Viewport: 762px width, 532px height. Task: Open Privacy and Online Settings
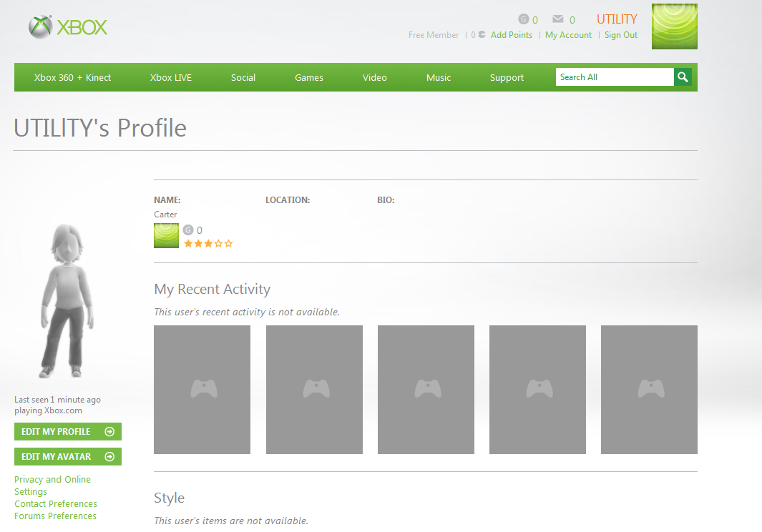click(x=52, y=486)
